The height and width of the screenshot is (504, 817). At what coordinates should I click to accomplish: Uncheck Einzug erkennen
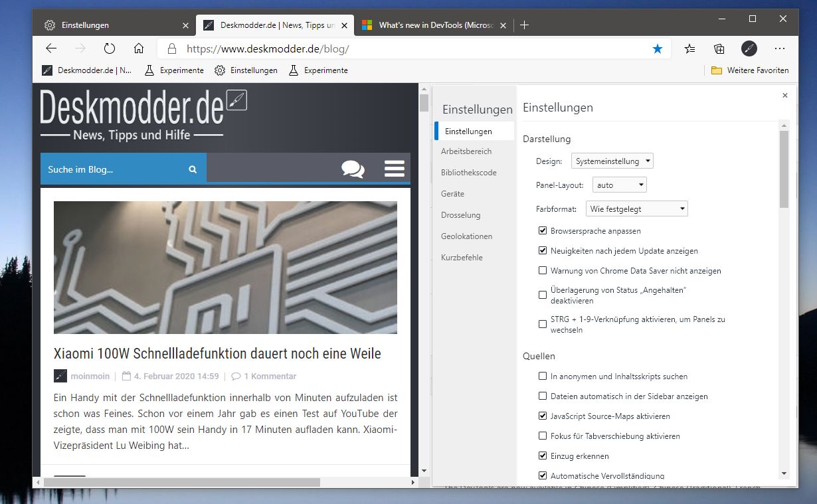pos(543,456)
